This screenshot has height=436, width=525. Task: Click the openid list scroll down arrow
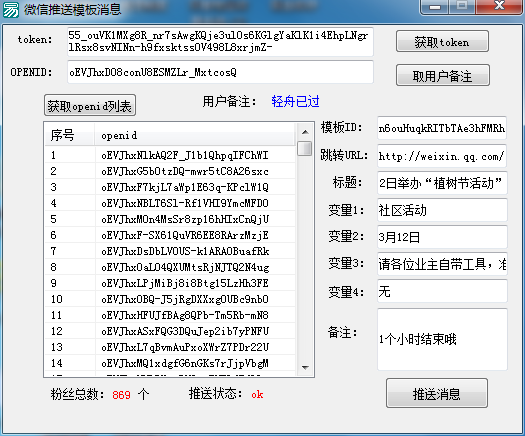coord(305,367)
